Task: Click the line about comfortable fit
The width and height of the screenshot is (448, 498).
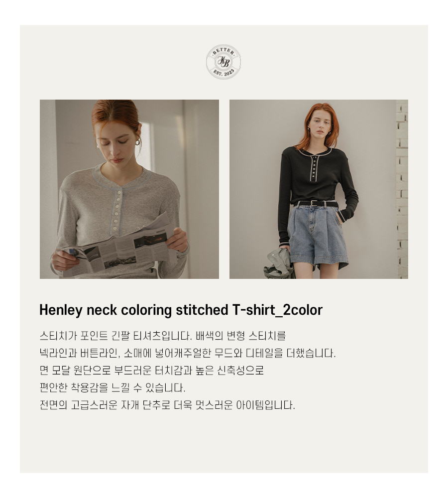Action: point(112,388)
